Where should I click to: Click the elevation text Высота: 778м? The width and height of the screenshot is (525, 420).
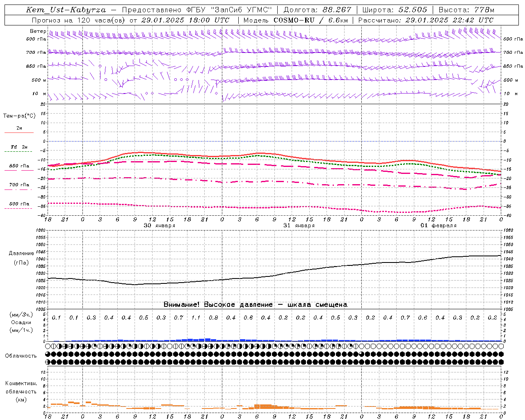[x=466, y=10]
